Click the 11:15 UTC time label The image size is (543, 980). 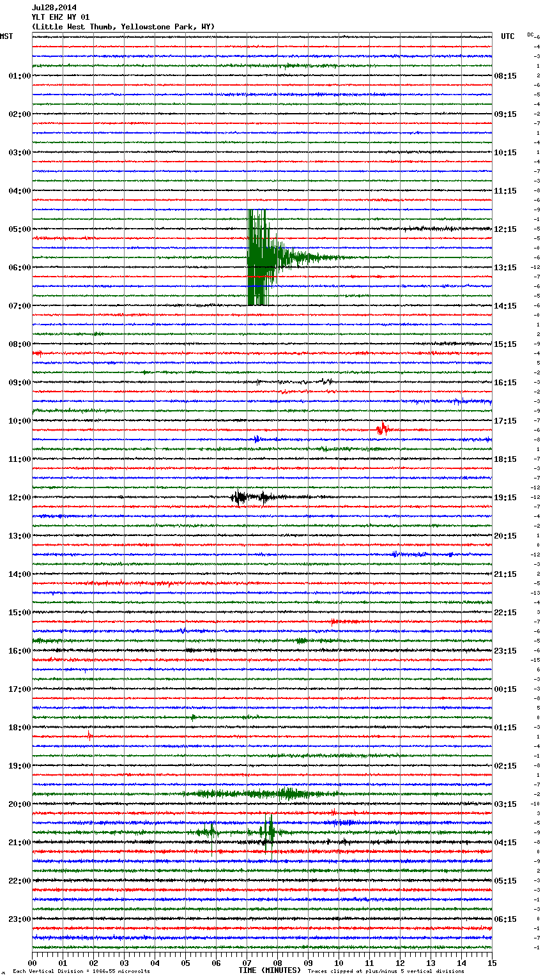coord(505,191)
